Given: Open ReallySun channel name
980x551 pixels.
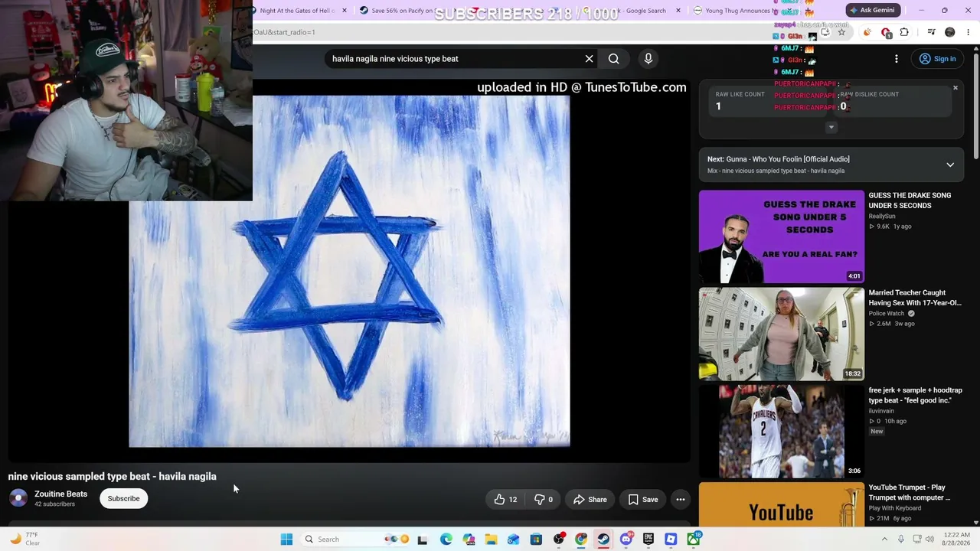Looking at the screenshot, I should 882,217.
